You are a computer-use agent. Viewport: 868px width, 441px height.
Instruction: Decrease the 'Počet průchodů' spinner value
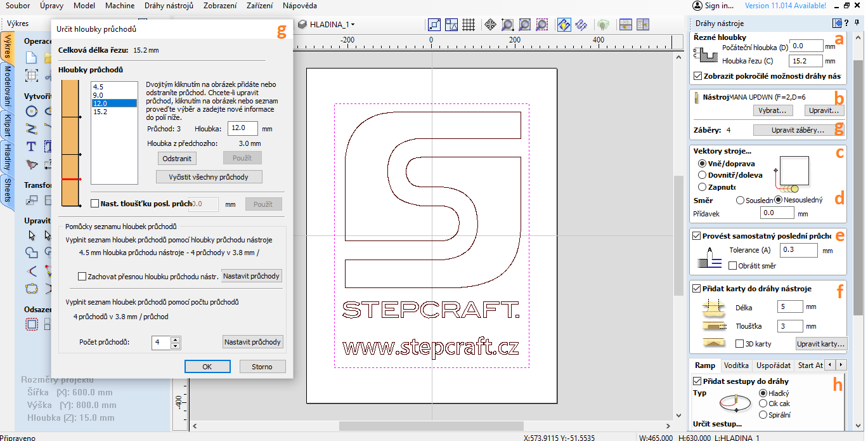pyautogui.click(x=176, y=346)
